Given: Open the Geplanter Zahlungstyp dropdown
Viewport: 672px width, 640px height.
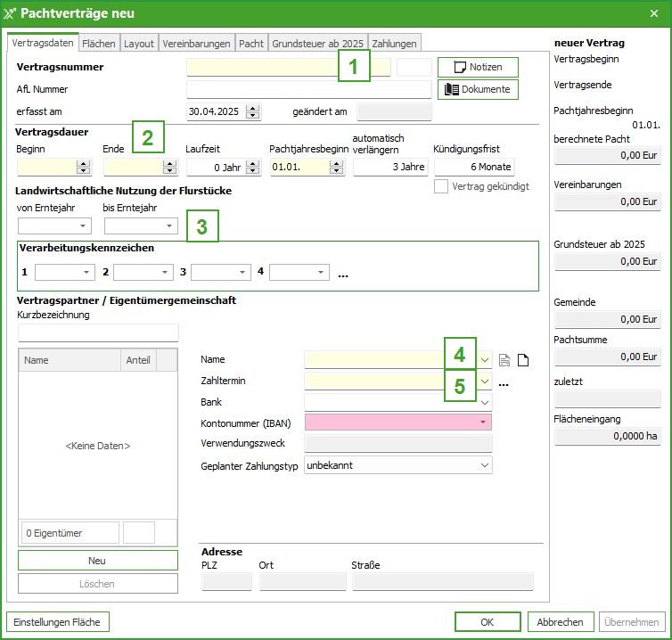Looking at the screenshot, I should [x=485, y=465].
